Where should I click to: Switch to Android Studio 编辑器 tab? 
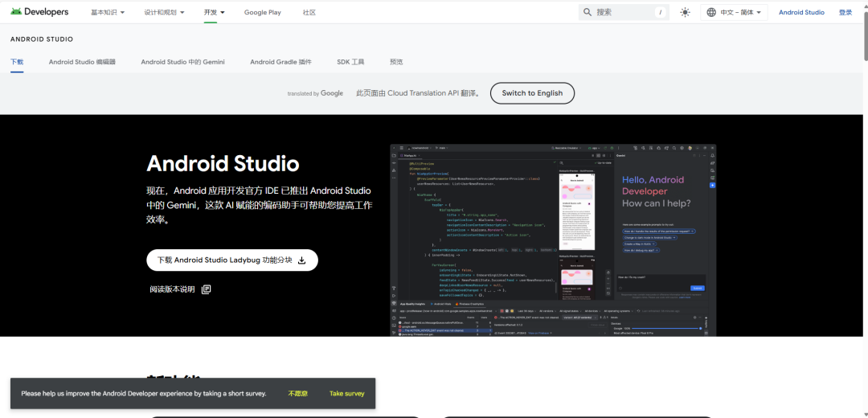tap(82, 62)
